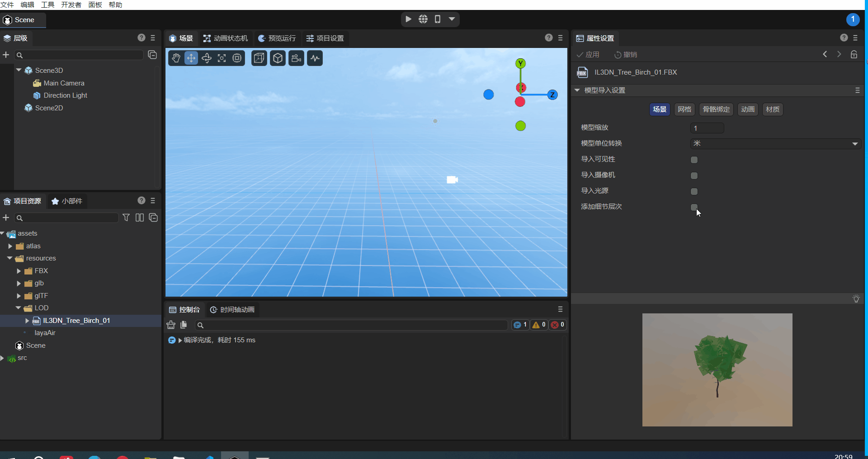Open the 模型单位转换 dropdown

pos(775,143)
